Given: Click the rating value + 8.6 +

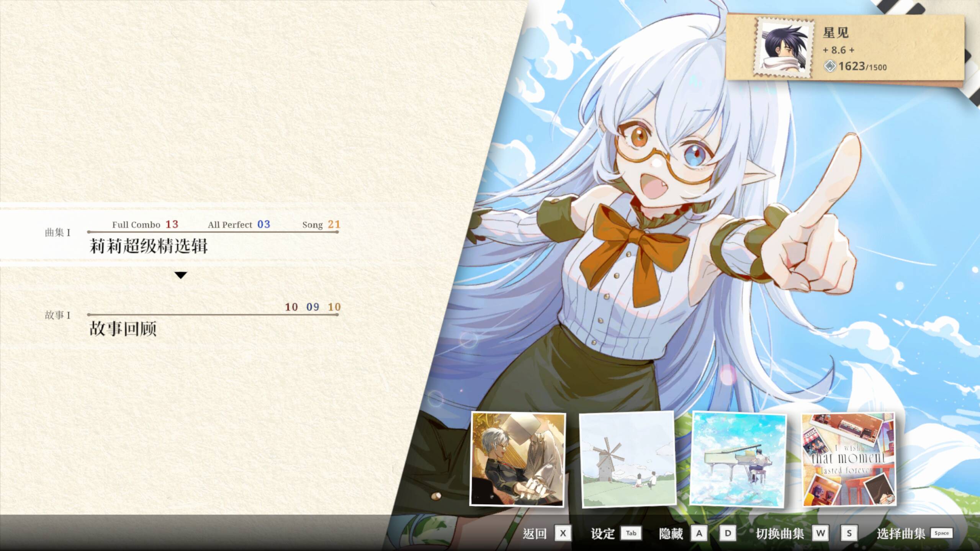Looking at the screenshot, I should tap(839, 50).
